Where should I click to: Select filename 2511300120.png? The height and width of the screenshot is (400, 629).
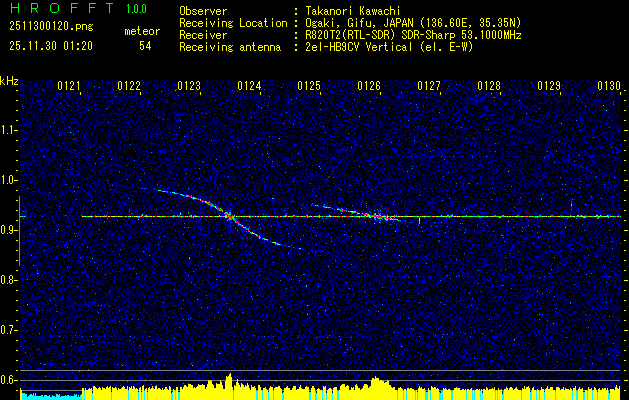[x=51, y=26]
